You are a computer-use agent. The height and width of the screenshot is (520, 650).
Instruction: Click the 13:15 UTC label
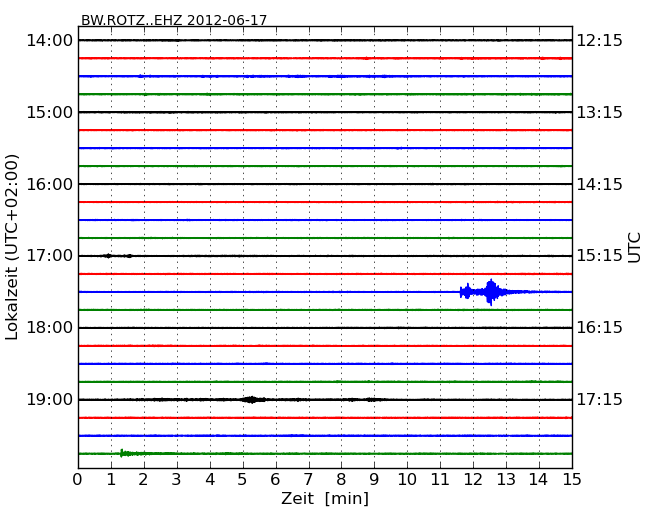(x=600, y=112)
